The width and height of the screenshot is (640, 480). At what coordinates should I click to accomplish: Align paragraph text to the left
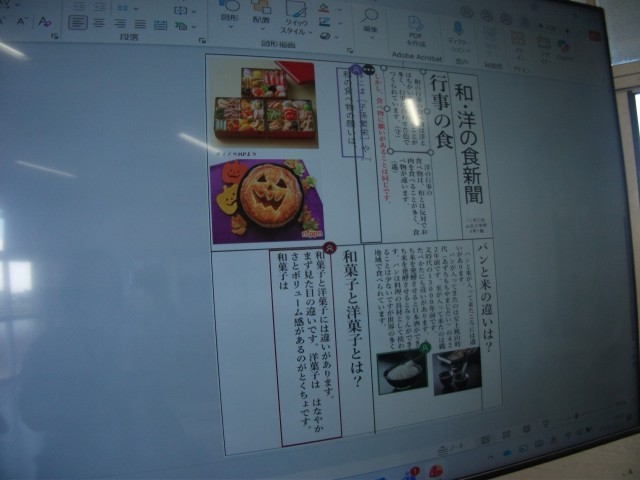[x=77, y=23]
